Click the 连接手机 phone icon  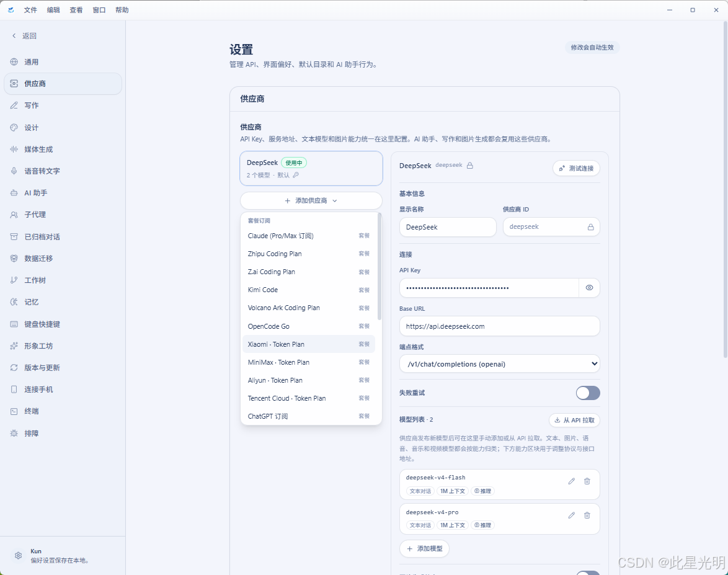(14, 389)
